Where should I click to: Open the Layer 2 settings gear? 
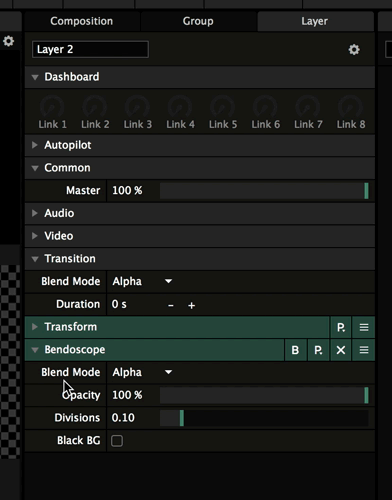point(354,50)
